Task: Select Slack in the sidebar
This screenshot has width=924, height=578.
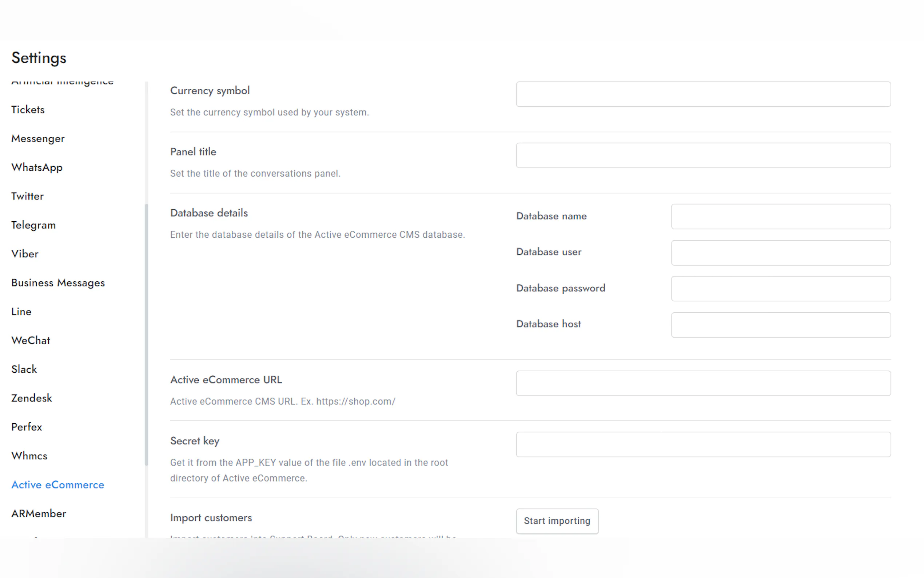Action: (24, 369)
